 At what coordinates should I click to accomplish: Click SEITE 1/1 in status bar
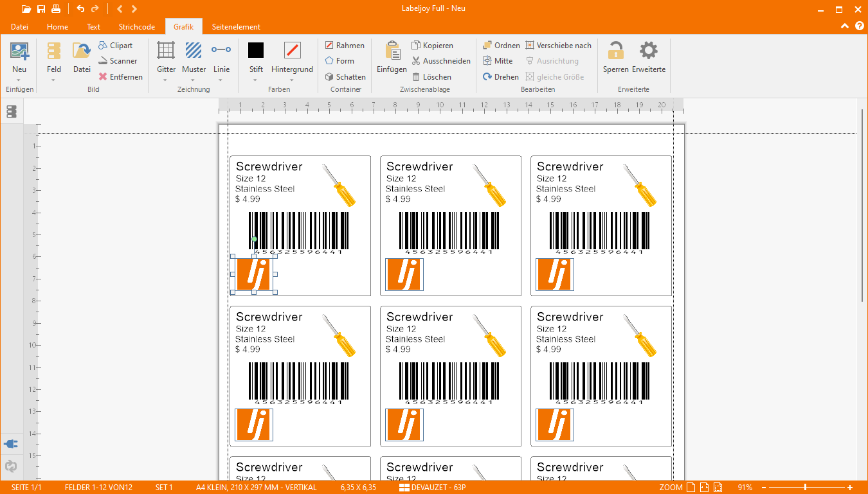tap(26, 488)
